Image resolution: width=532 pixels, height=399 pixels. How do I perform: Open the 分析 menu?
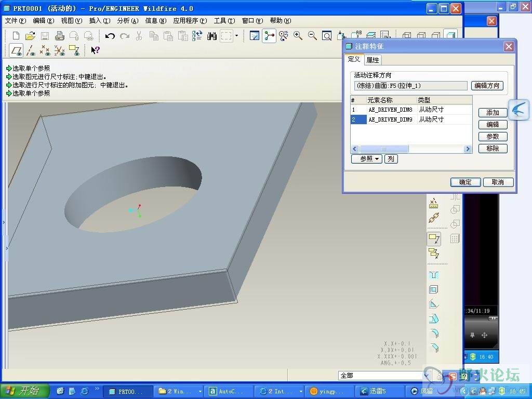tap(128, 21)
